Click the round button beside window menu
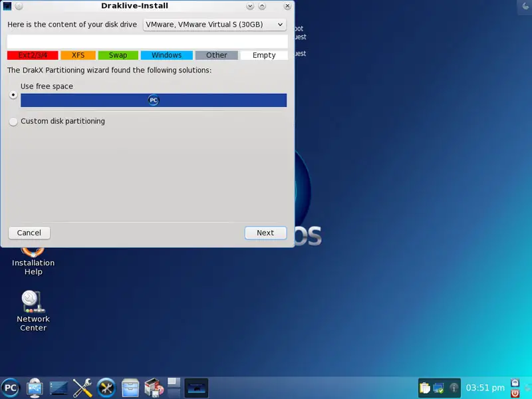Viewport: 532px width, 399px height. point(19,6)
